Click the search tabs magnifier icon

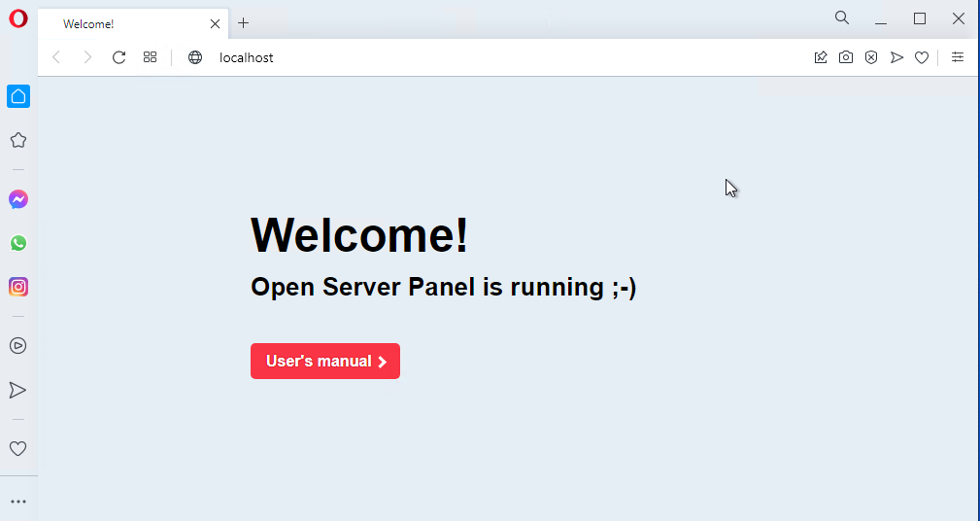pyautogui.click(x=842, y=17)
